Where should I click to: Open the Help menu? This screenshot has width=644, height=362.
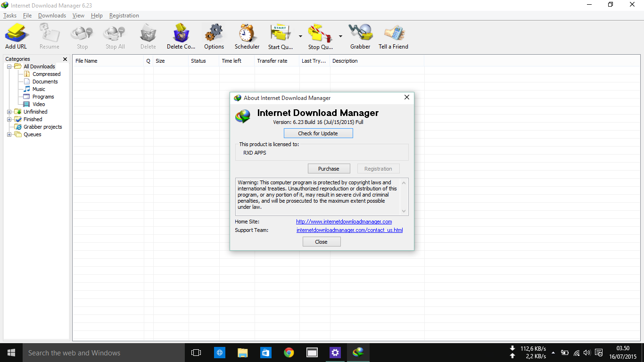pyautogui.click(x=97, y=16)
